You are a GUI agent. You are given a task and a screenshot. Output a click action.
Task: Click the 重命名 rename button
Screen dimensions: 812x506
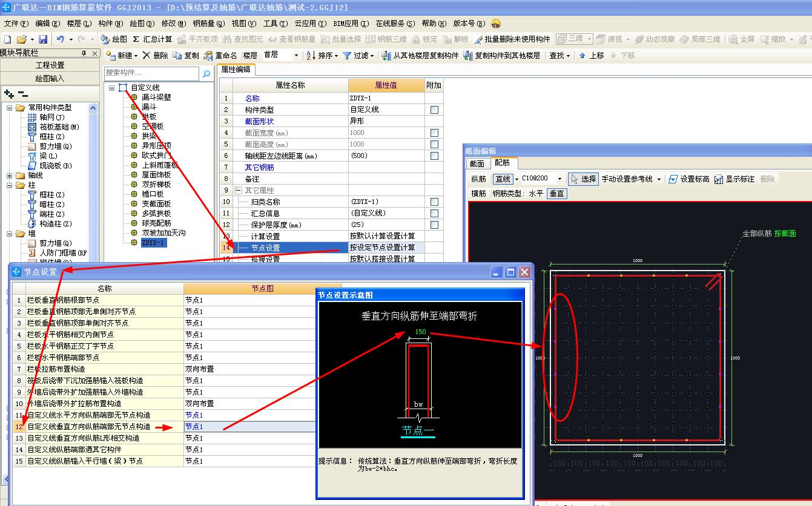pyautogui.click(x=220, y=56)
